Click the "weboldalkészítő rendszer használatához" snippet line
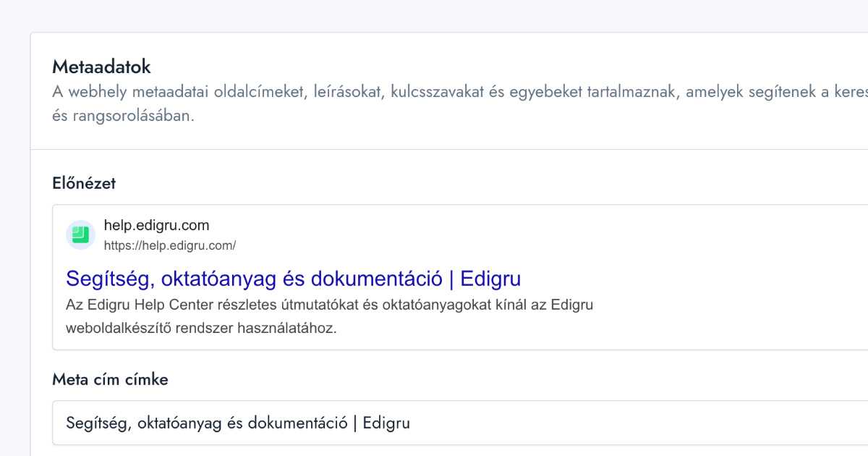Viewport: 868px width, 456px height. coord(201,328)
